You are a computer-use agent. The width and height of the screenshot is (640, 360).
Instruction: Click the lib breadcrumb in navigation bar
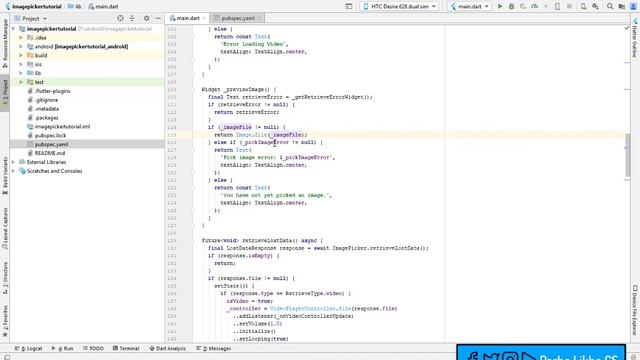click(x=74, y=7)
